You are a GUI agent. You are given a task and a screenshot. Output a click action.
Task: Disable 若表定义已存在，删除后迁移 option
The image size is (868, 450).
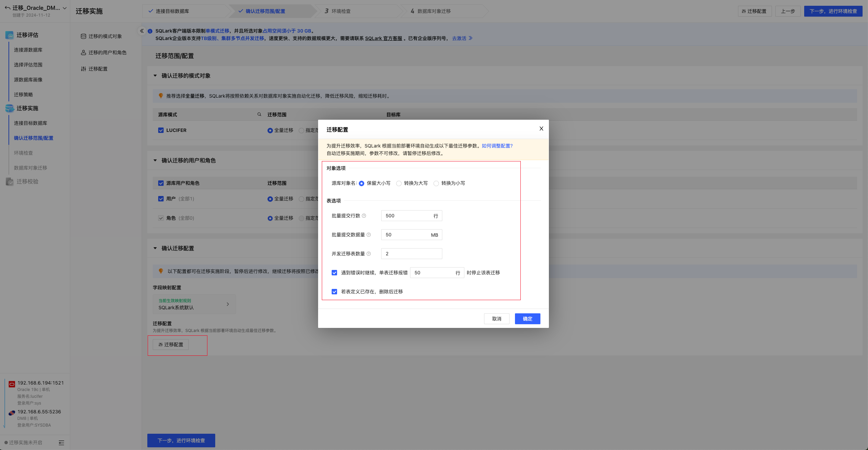click(x=334, y=291)
